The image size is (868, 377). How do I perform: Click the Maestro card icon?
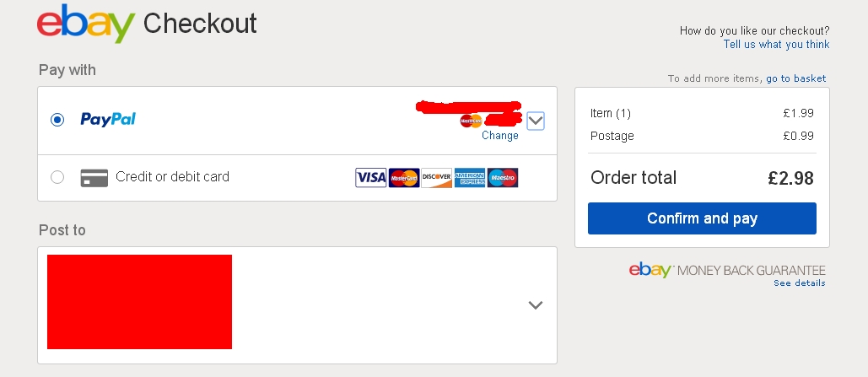[503, 178]
